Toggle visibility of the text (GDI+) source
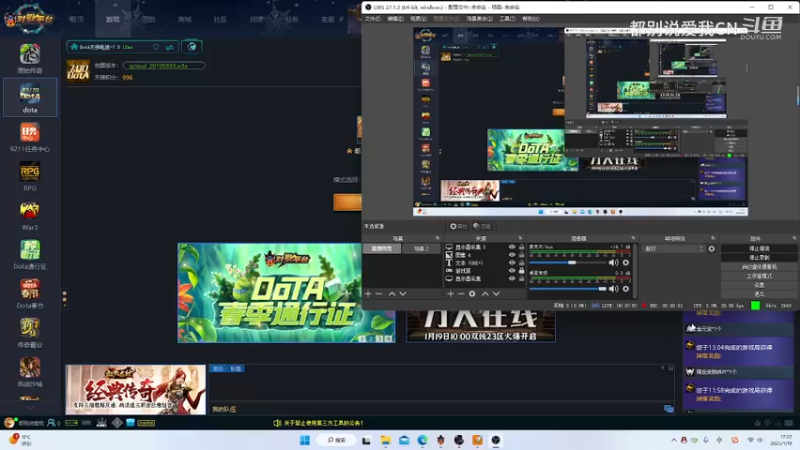The height and width of the screenshot is (450, 800). pos(512,263)
